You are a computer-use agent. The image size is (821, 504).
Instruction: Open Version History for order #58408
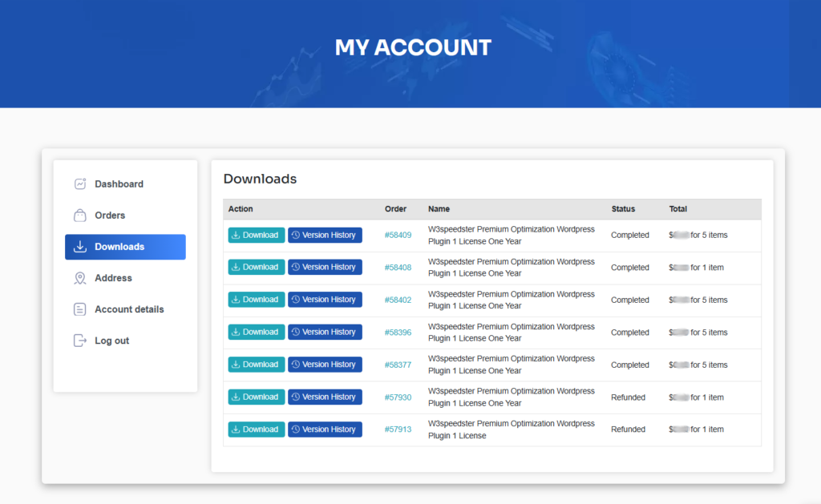point(325,267)
